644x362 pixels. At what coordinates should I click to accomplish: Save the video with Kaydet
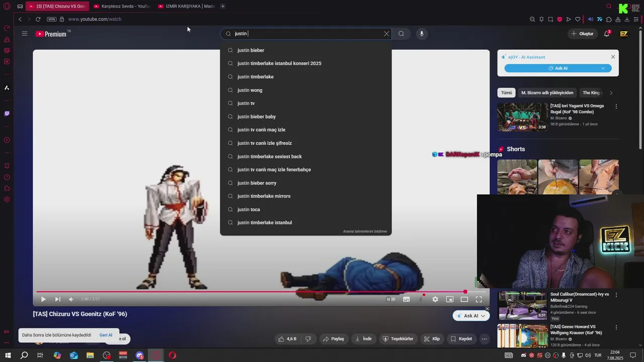(x=461, y=339)
